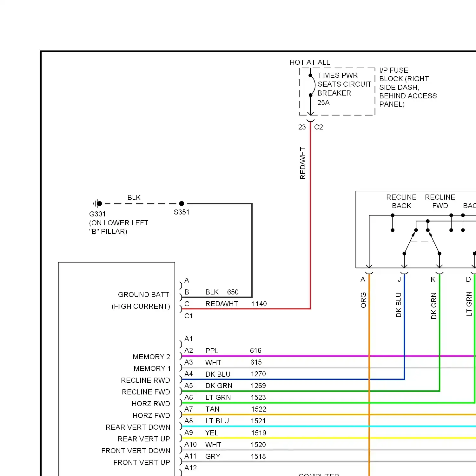Image resolution: width=476 pixels, height=476 pixels.
Task: Click the "S351" splice label
Action: click(x=182, y=212)
